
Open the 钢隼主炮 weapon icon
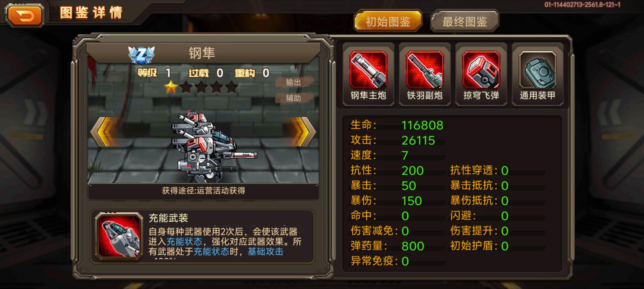[x=368, y=70]
